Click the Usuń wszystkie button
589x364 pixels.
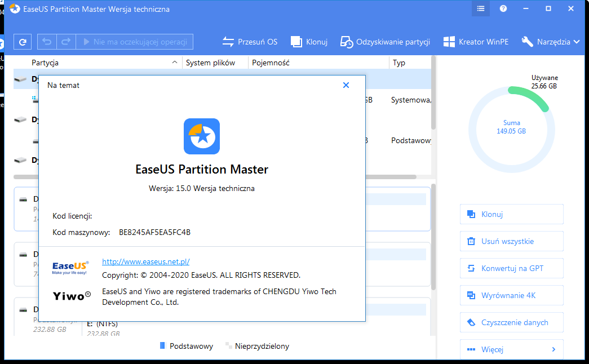(x=512, y=241)
